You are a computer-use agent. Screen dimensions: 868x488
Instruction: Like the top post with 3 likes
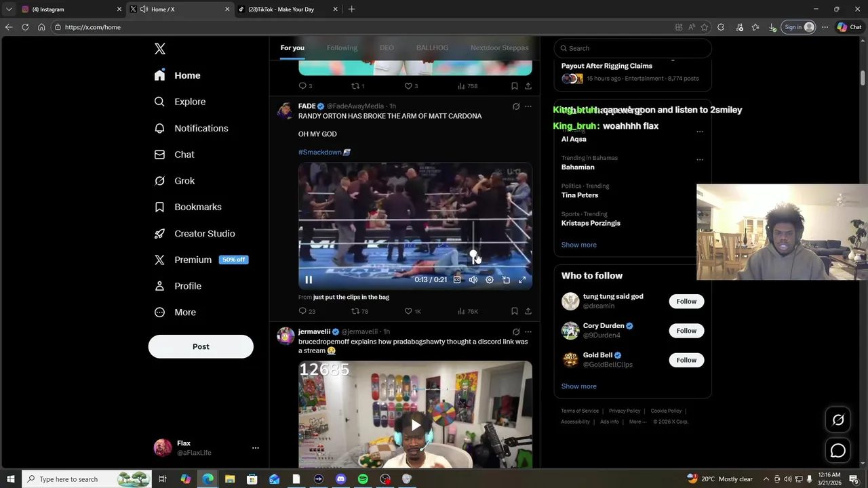(x=411, y=86)
